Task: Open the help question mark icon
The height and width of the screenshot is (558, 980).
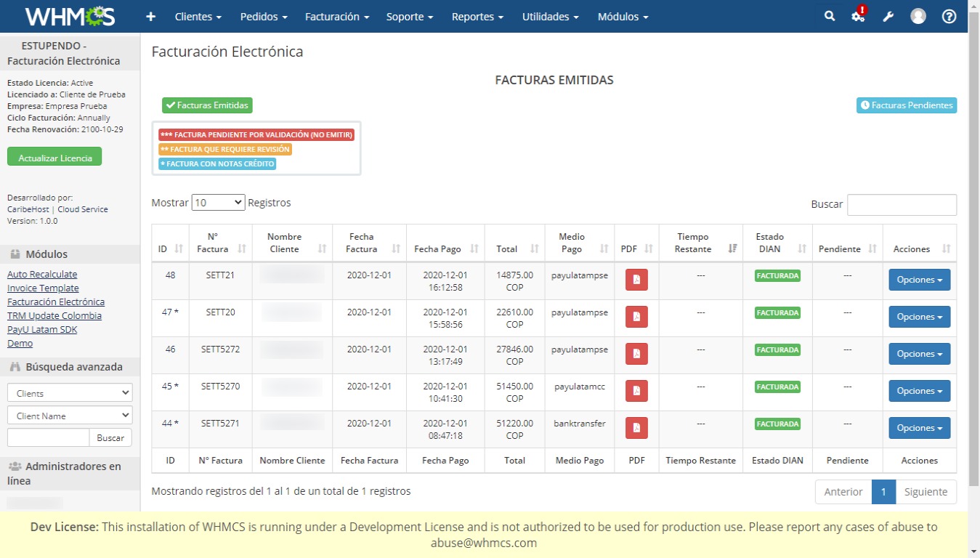Action: click(949, 16)
